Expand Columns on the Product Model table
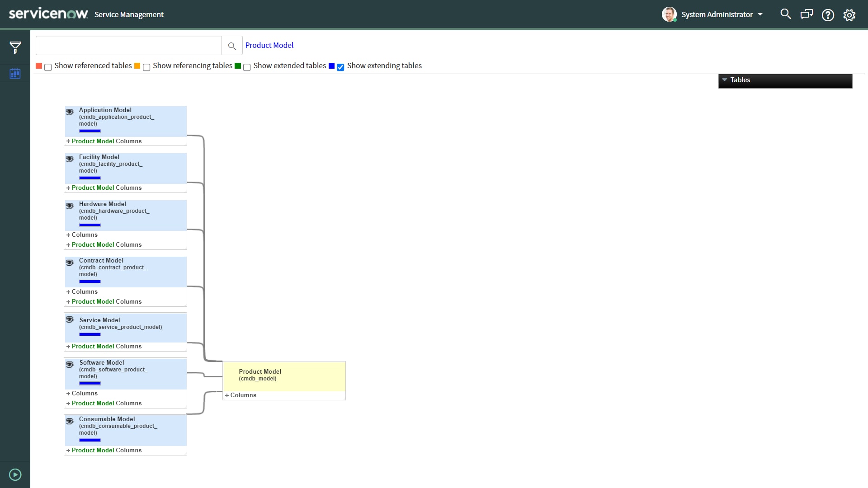 click(241, 394)
